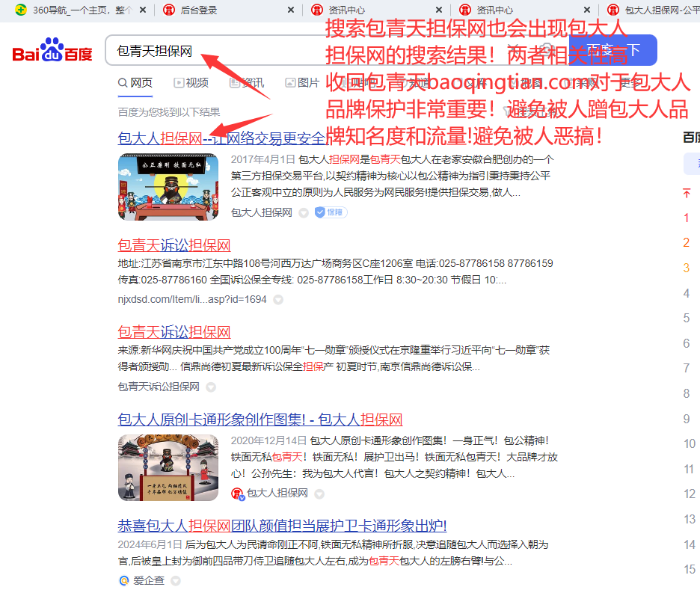
Task: Open the first 包青天诉讼担保网 result link
Action: pyautogui.click(x=174, y=245)
